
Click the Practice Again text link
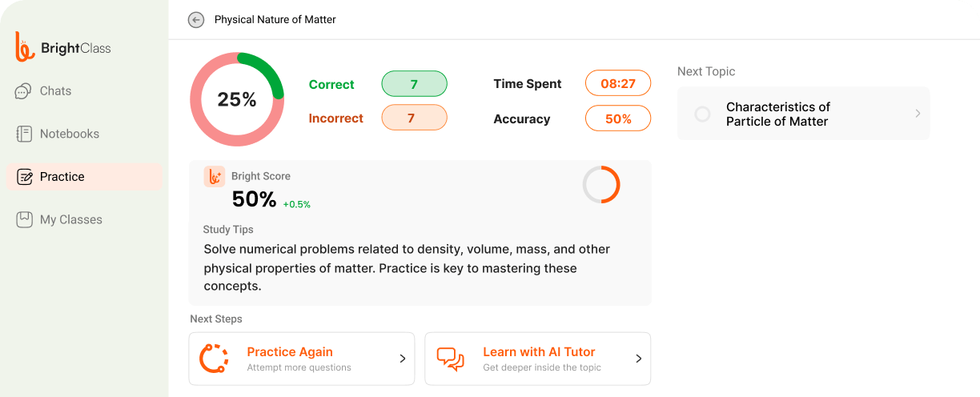click(x=290, y=352)
